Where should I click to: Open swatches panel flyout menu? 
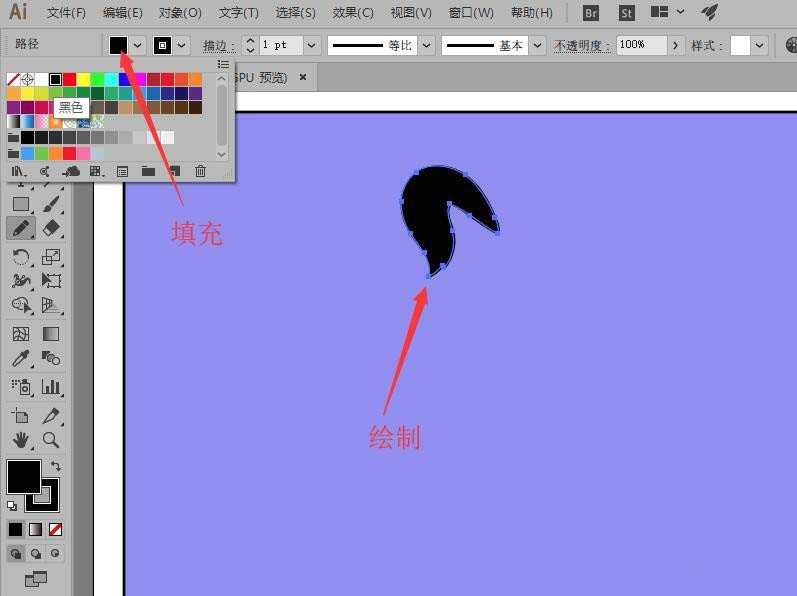pyautogui.click(x=223, y=65)
